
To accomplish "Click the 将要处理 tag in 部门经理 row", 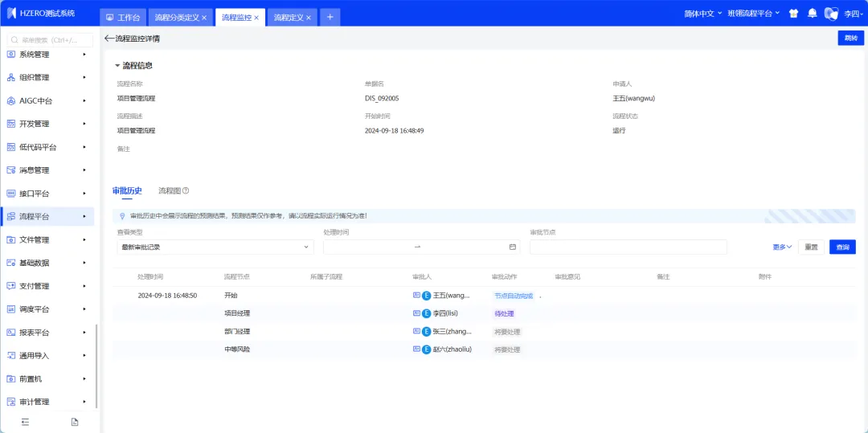I will 507,332.
